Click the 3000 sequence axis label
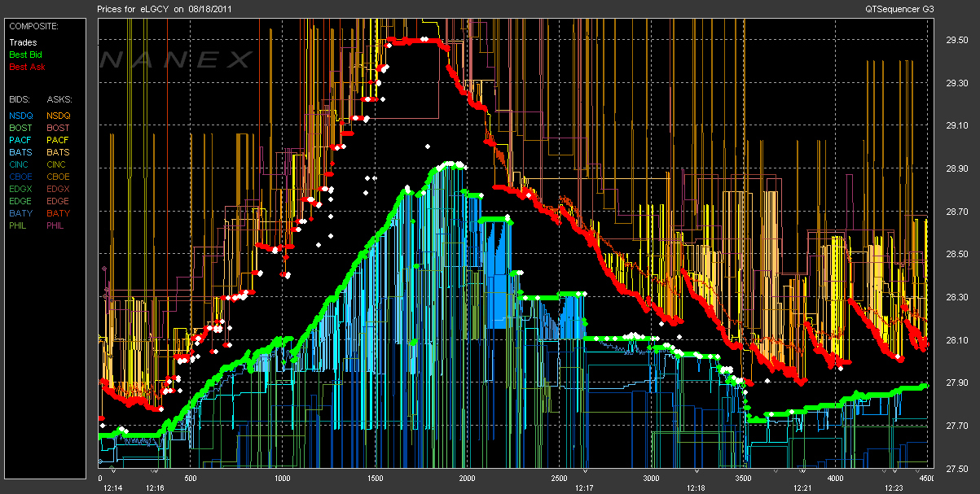The height and width of the screenshot is (494, 980). tap(652, 479)
